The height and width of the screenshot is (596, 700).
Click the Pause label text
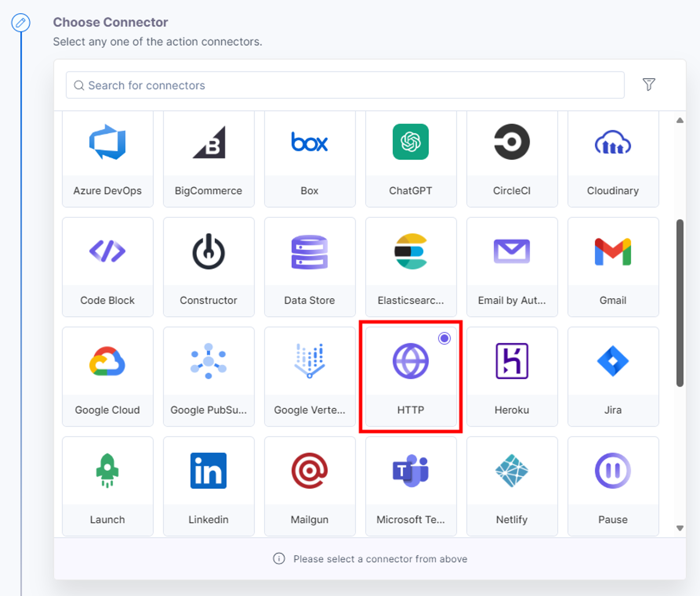click(613, 519)
